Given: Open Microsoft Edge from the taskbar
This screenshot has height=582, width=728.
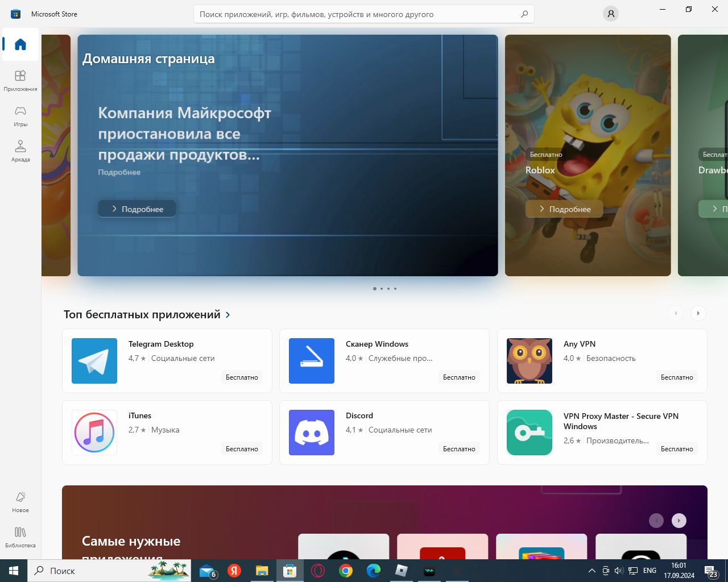Looking at the screenshot, I should click(x=373, y=571).
